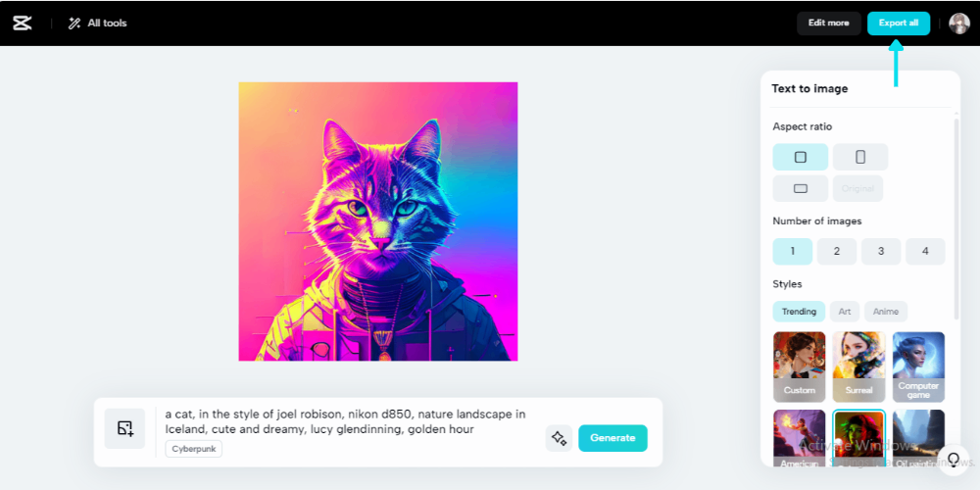Click the CapCut logo icon
Viewport: 980px width, 490px height.
click(22, 24)
